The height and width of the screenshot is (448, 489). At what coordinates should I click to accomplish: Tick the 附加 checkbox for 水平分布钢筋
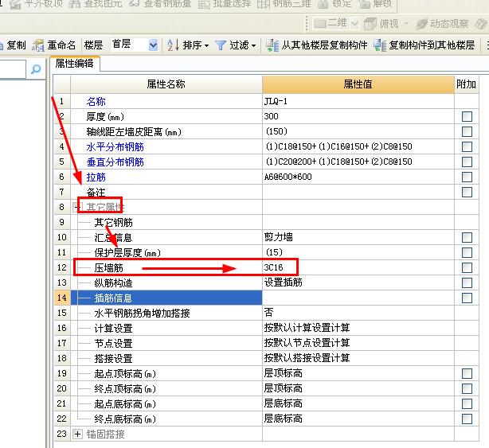pos(467,146)
